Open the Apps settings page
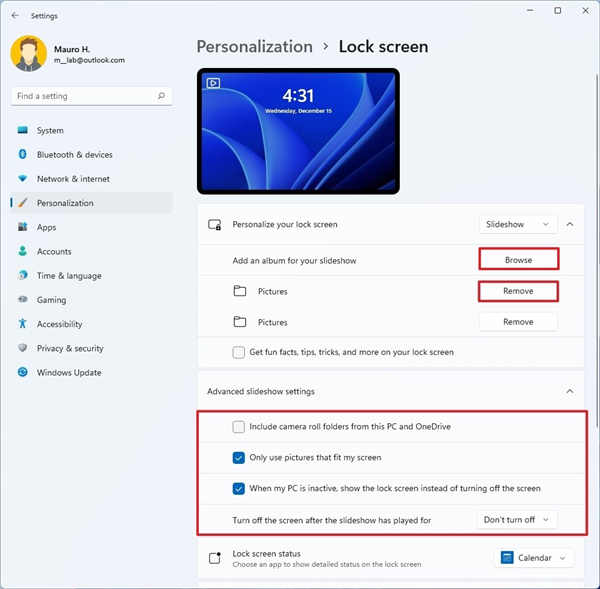600x589 pixels. [91, 227]
